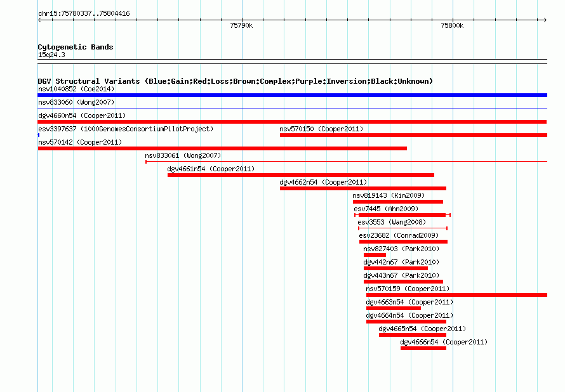
Task: Click the DGV Structural Variants track title
Action: pyautogui.click(x=235, y=81)
